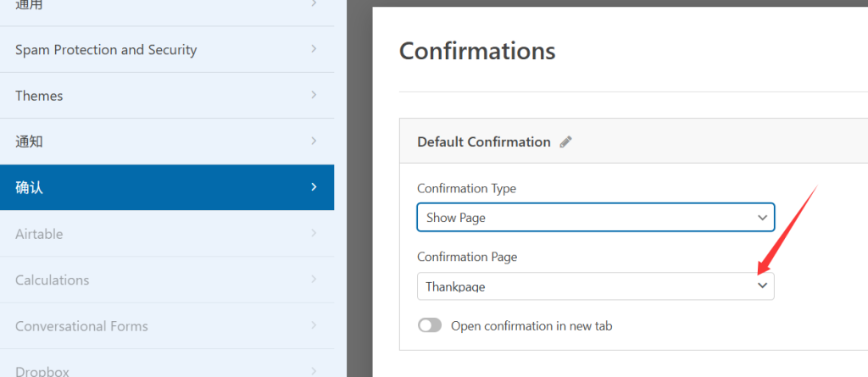Screen dimensions: 868x377
Task: Click the chevron arrow in Confirmation Page select
Action: pos(762,286)
